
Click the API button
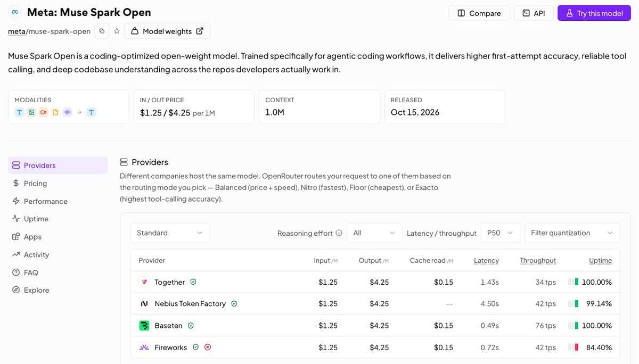pyautogui.click(x=534, y=13)
